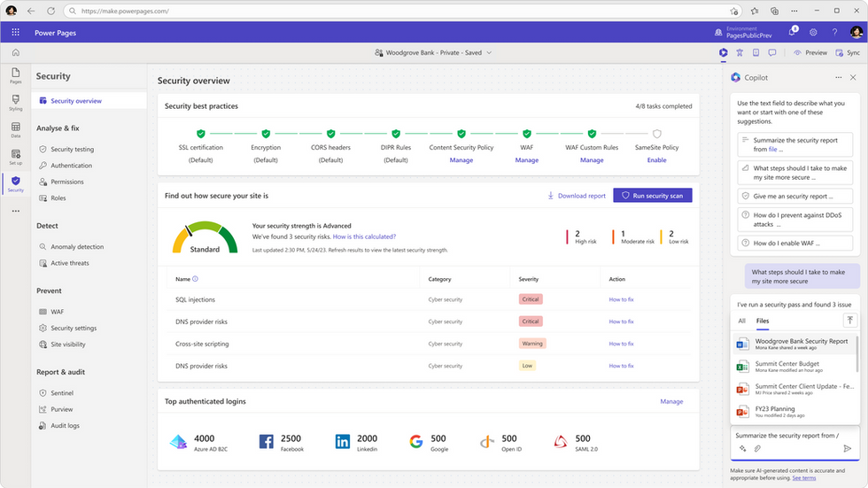This screenshot has width=868, height=488.
Task: Open Purview
Action: (x=61, y=409)
